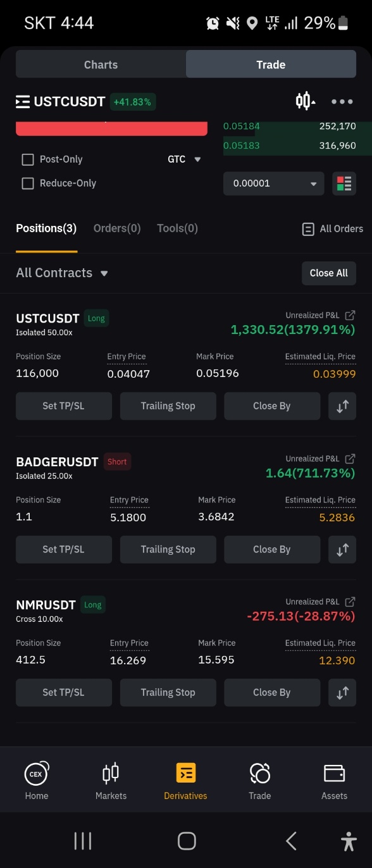Switch to the Charts tab
The height and width of the screenshot is (868, 372).
[x=101, y=65]
